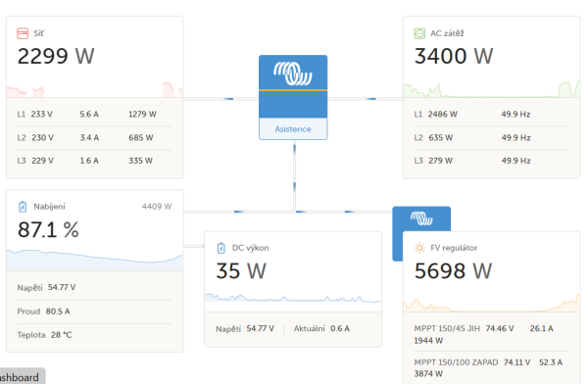
Task: Click the green AC zátěž socket icon
Action: [419, 33]
